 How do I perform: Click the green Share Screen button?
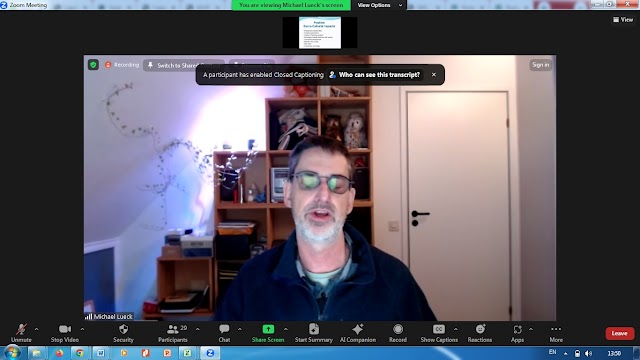click(268, 333)
